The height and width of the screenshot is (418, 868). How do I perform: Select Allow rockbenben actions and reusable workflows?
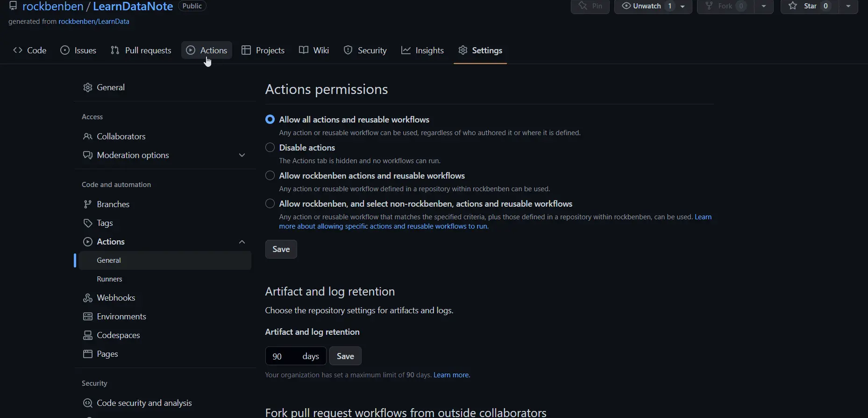point(270,176)
